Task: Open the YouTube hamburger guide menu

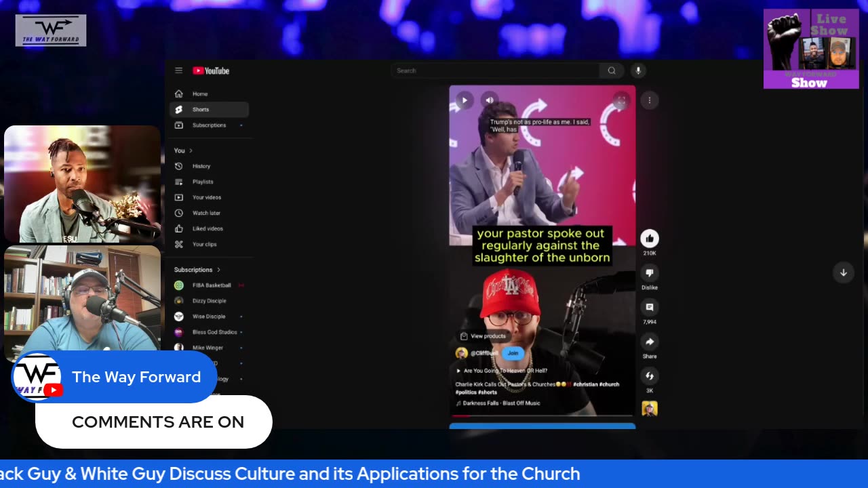Action: pyautogui.click(x=178, y=70)
